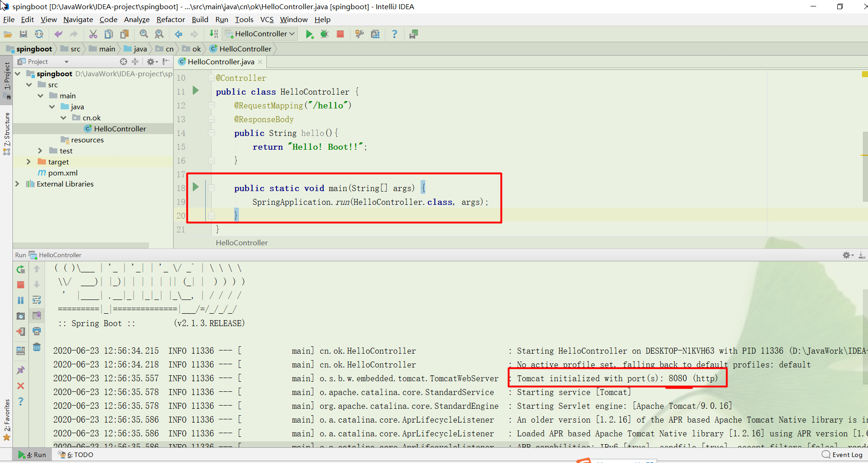
Task: Stop the app via toolbar red square
Action: (340, 34)
